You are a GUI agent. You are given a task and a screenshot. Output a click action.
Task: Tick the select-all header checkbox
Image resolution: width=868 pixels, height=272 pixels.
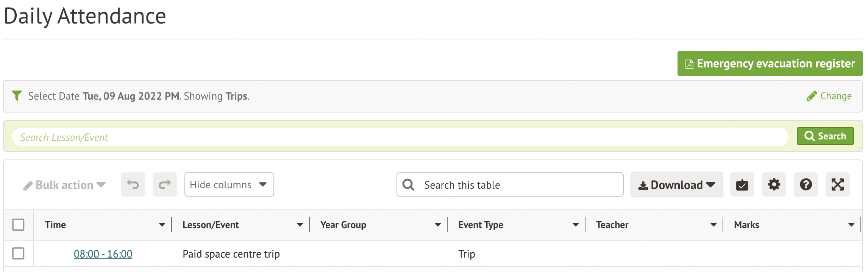point(18,225)
